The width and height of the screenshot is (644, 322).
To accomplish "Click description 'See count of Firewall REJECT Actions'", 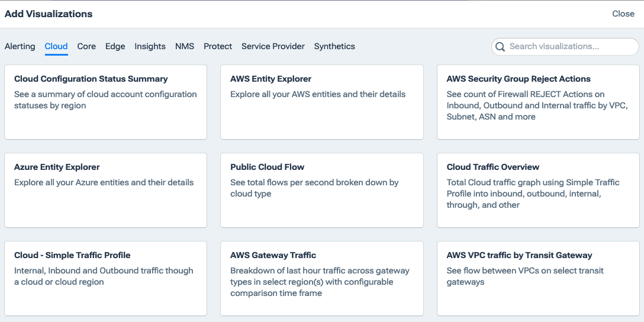I will pyautogui.click(x=537, y=105).
